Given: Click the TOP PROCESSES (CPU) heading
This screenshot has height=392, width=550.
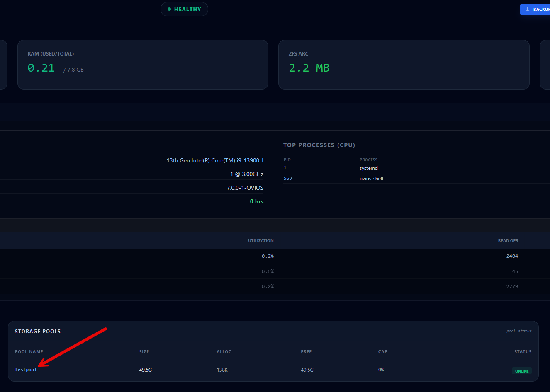Looking at the screenshot, I should [319, 145].
